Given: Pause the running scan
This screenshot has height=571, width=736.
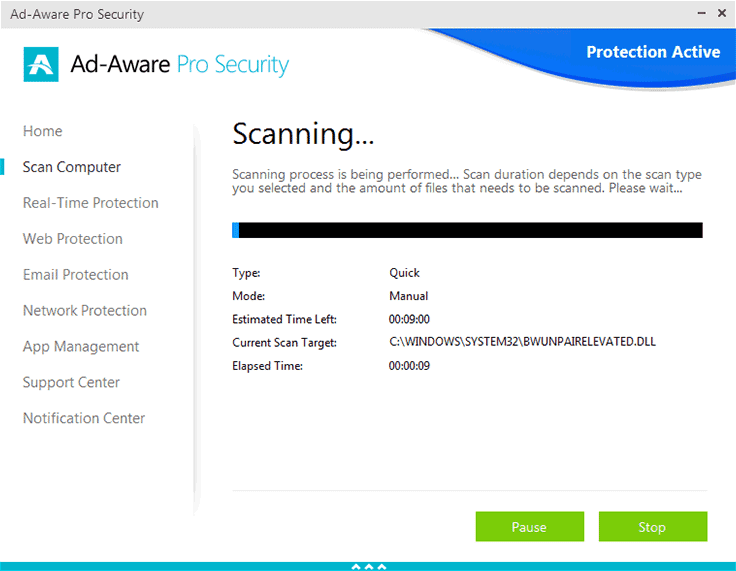Looking at the screenshot, I should point(529,526).
